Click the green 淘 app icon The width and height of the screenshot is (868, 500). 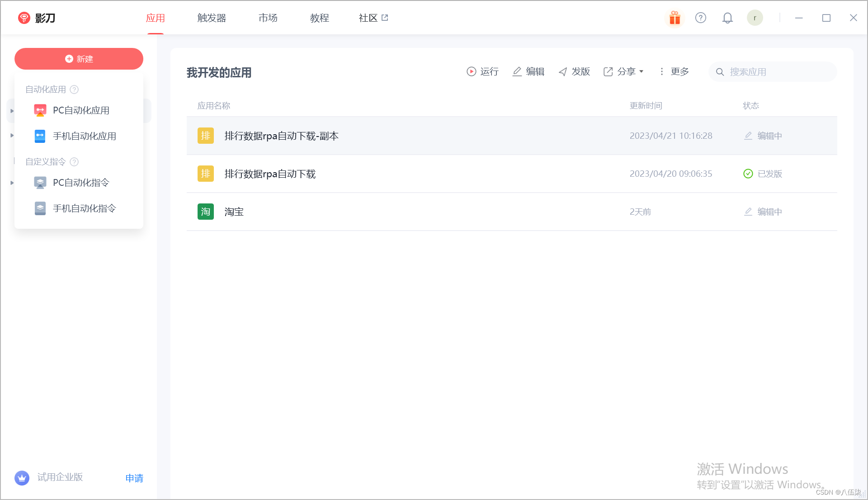pyautogui.click(x=205, y=212)
